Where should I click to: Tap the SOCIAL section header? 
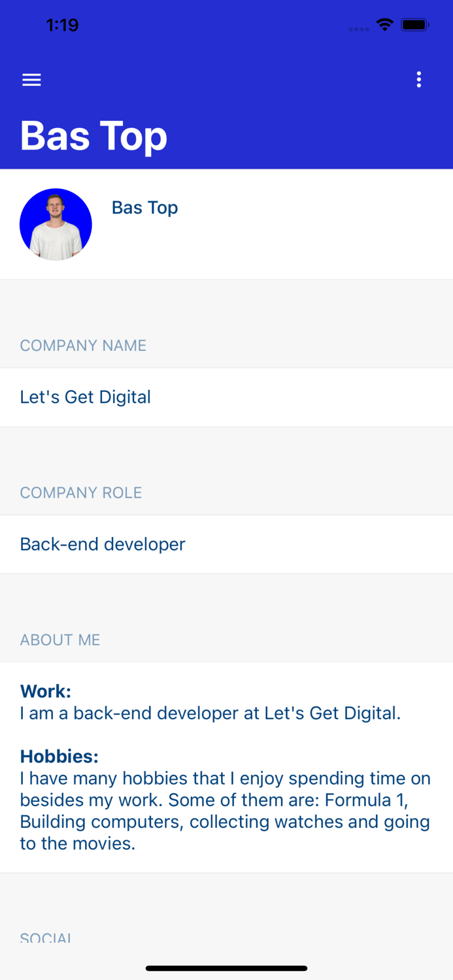[x=46, y=938]
